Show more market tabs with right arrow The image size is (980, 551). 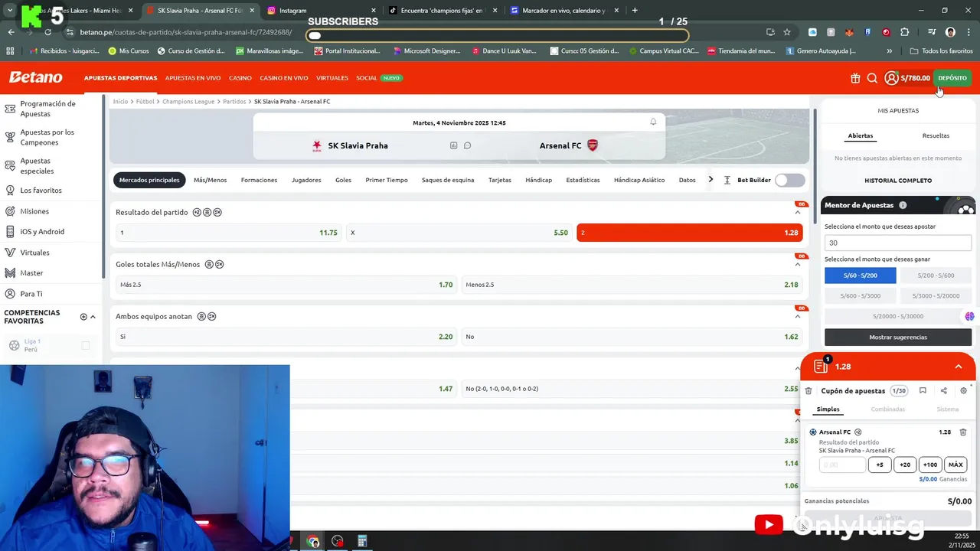pos(710,180)
